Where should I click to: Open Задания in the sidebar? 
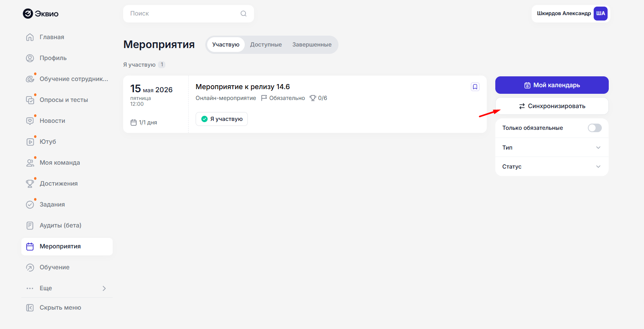point(67,205)
